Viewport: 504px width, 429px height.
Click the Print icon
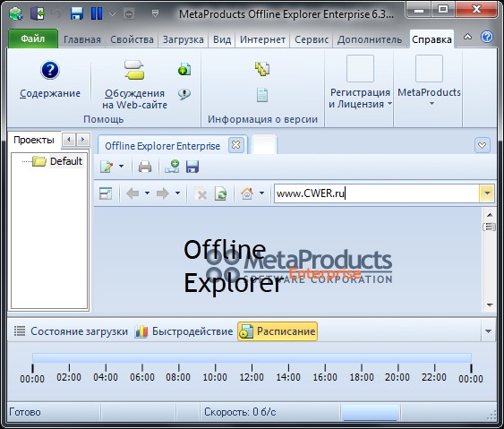click(145, 167)
